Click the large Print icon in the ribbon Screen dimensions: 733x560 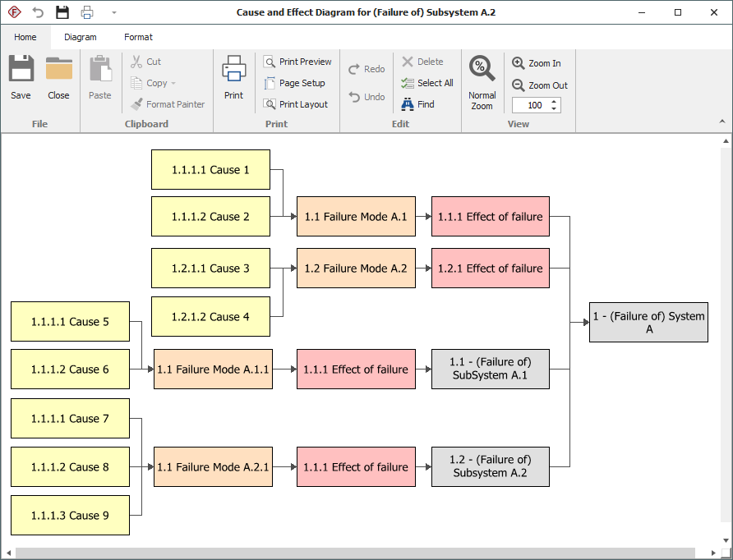coord(233,71)
